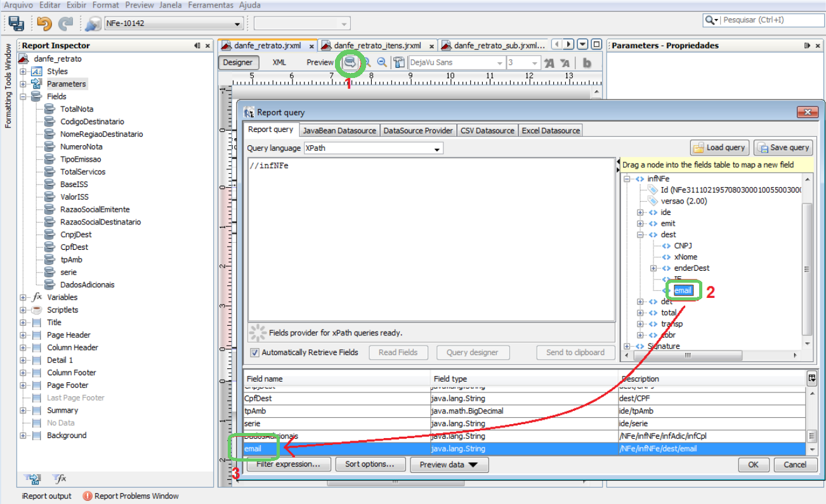
Task: Click Filter expression button
Action: click(x=289, y=465)
